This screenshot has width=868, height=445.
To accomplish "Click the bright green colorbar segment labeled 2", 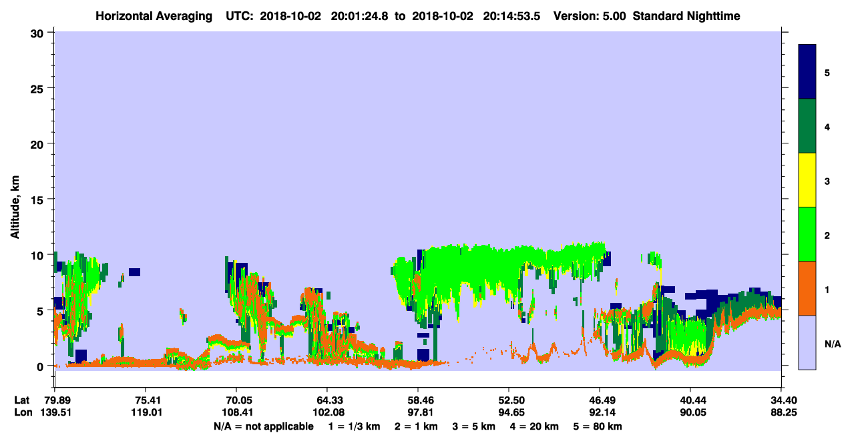I will [x=807, y=234].
